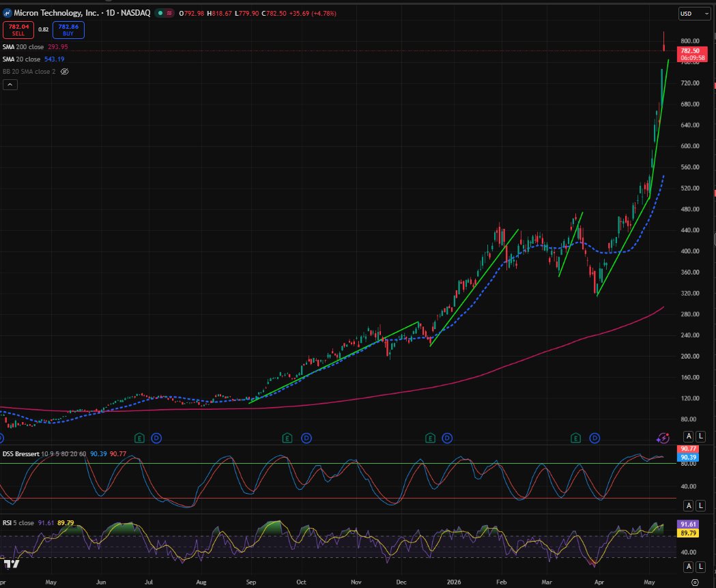716x588 pixels.
Task: Open the earnings E marker in mid-December
Action: (x=430, y=438)
